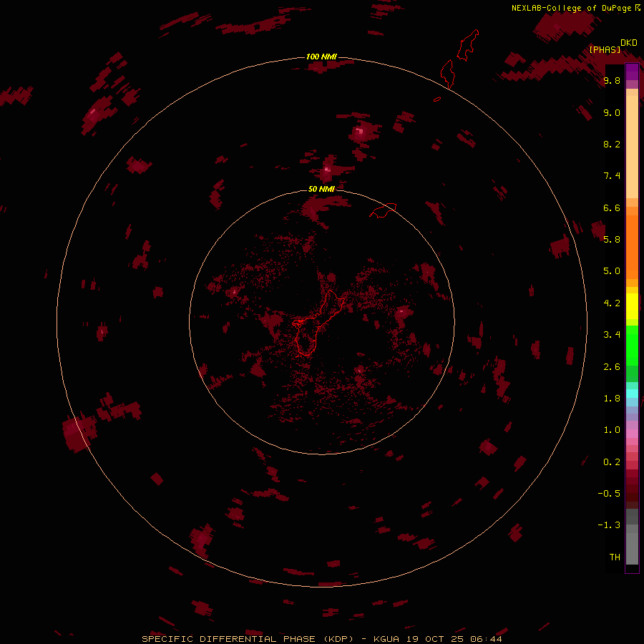The width and height of the screenshot is (644, 644).
Task: Pick the bright green band of color bar
Action: pyautogui.click(x=632, y=345)
